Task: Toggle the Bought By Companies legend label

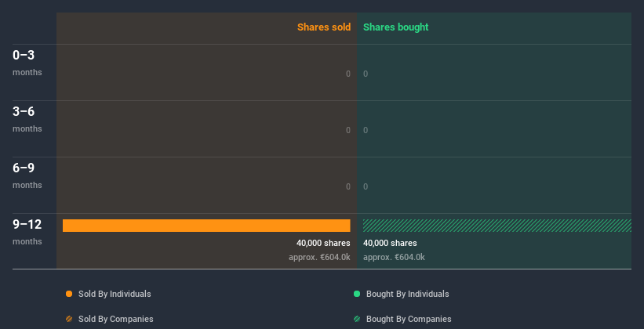Action: coord(409,319)
